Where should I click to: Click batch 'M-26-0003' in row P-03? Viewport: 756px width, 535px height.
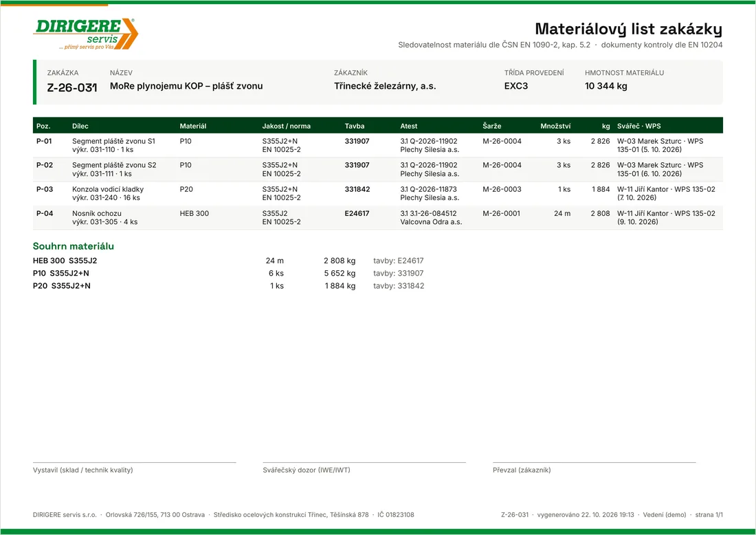coord(502,189)
